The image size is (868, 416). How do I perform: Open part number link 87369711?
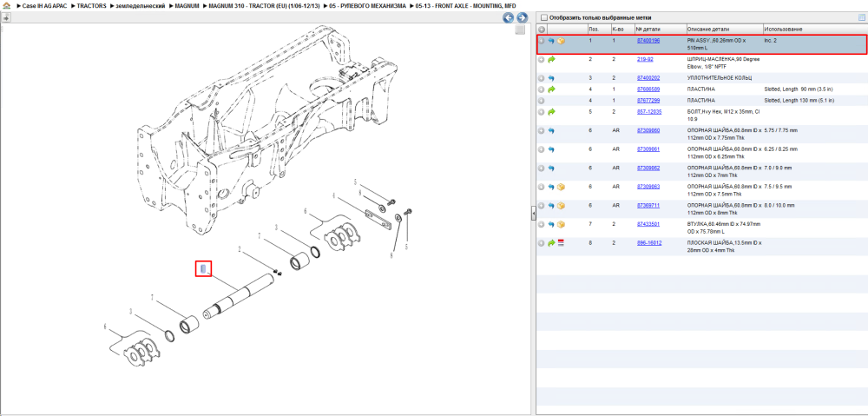click(x=648, y=205)
